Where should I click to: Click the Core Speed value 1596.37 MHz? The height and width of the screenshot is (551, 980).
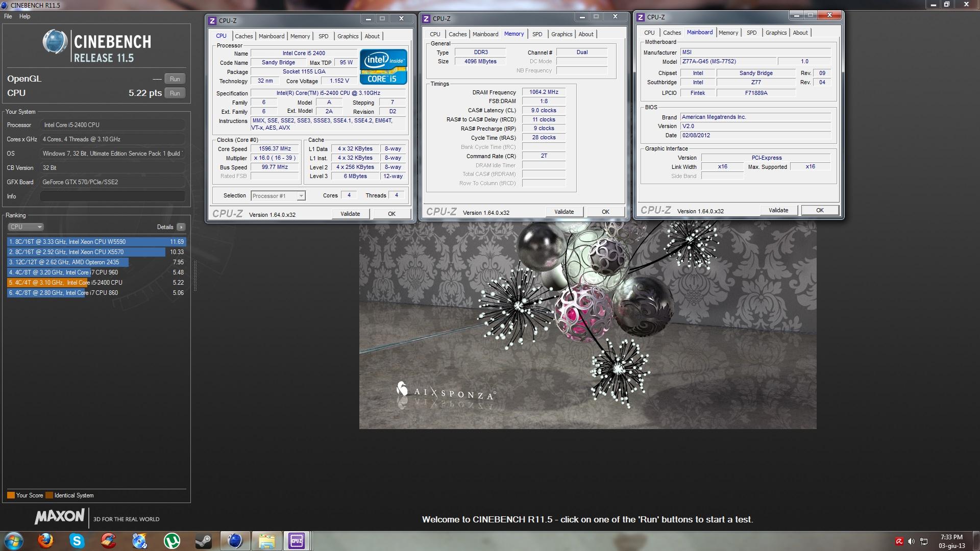pyautogui.click(x=275, y=149)
